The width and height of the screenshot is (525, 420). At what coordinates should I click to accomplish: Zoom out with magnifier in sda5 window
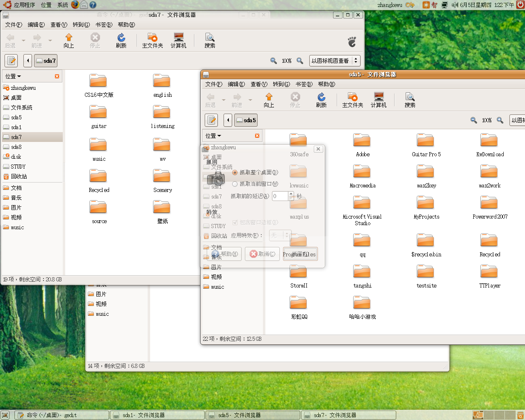(474, 120)
